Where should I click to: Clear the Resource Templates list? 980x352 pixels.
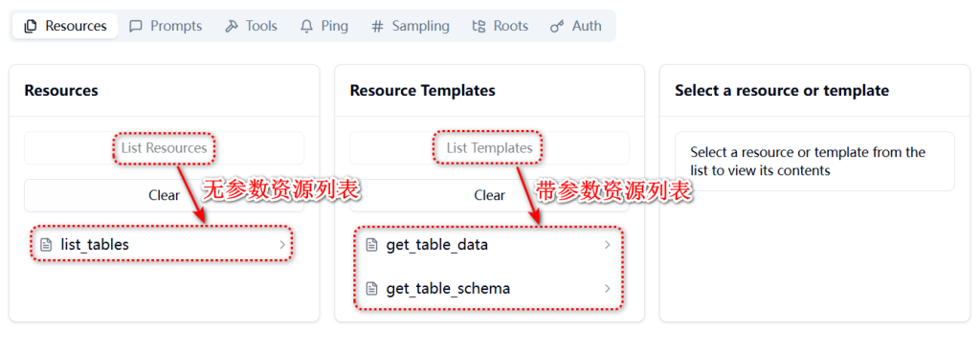(489, 195)
